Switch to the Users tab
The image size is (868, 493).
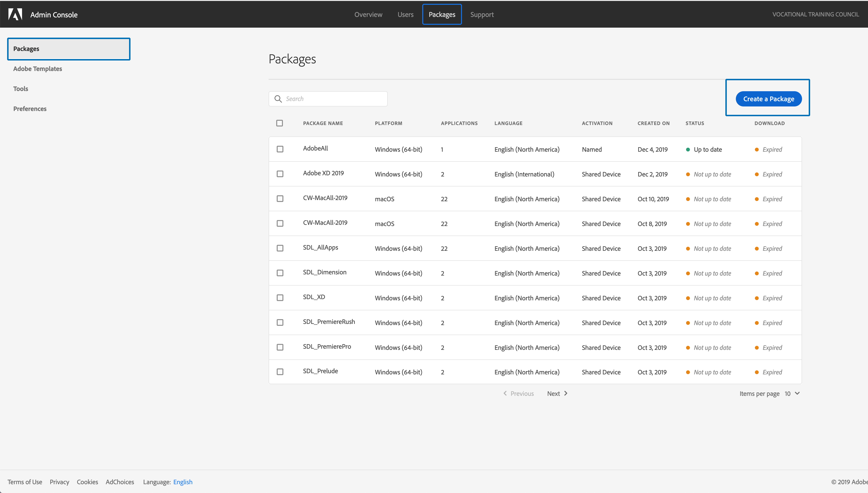click(405, 15)
